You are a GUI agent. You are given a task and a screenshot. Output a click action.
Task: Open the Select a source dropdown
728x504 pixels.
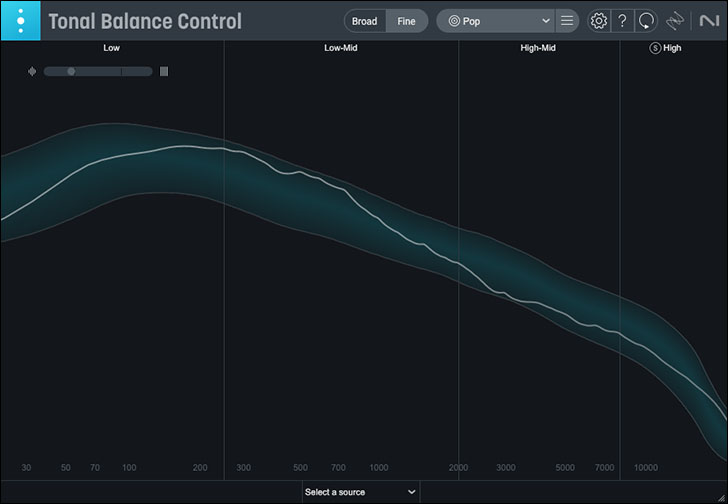coord(361,492)
